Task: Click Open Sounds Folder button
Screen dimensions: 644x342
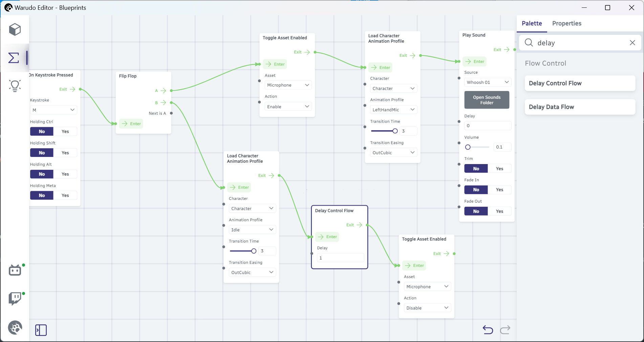Action: 487,100
